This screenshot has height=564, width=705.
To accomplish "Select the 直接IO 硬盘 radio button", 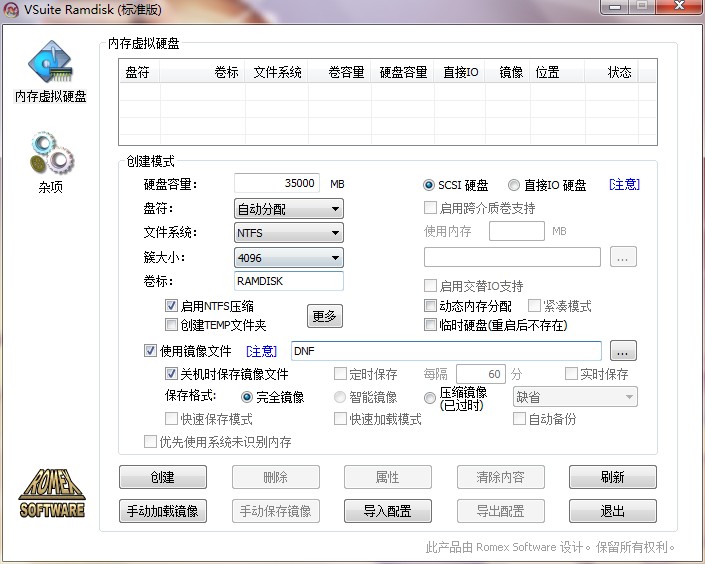I will coord(514,185).
